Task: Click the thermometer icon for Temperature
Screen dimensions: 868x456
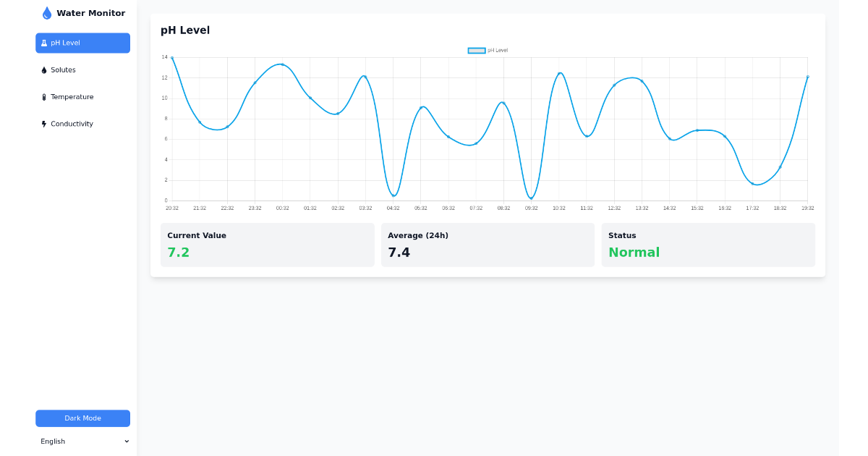Action: tap(44, 96)
